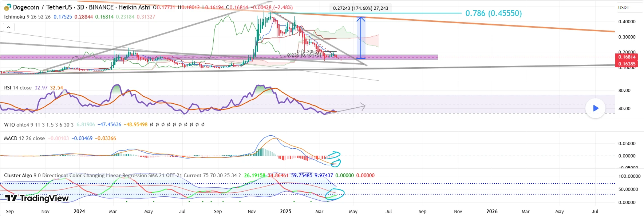Click the MACD histogram value -0.00103
Viewport: 644px width, 216px height.
(59, 138)
